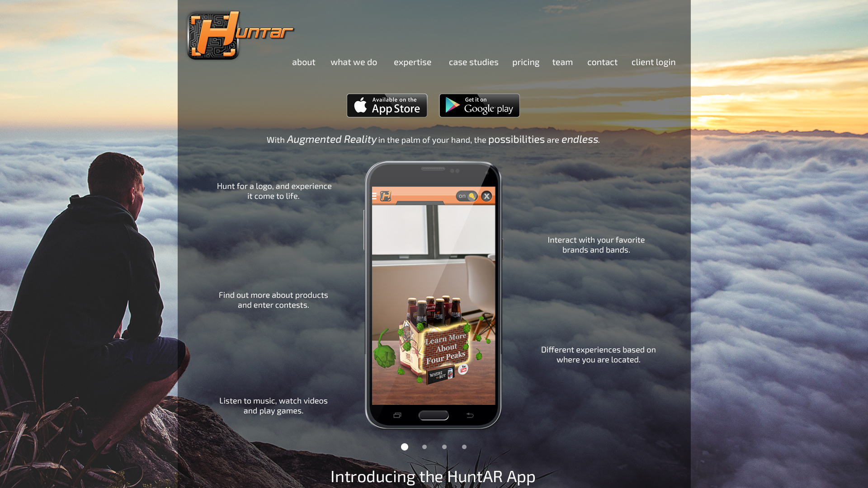This screenshot has width=868, height=488.
Task: Expand the expertise dropdown menu
Action: [x=413, y=62]
